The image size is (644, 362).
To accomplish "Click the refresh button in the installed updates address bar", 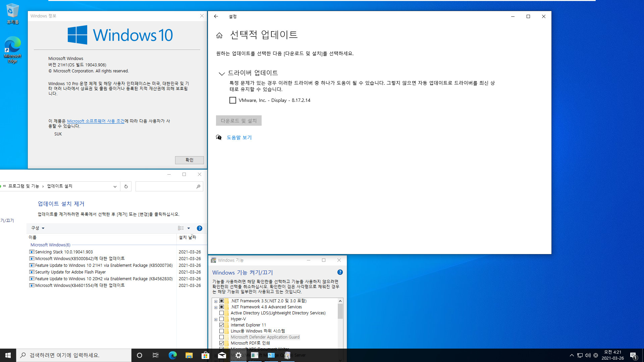I will pyautogui.click(x=126, y=186).
